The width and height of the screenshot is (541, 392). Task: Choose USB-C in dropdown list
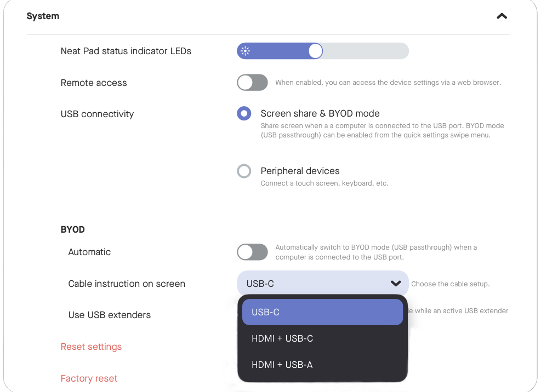[323, 312]
